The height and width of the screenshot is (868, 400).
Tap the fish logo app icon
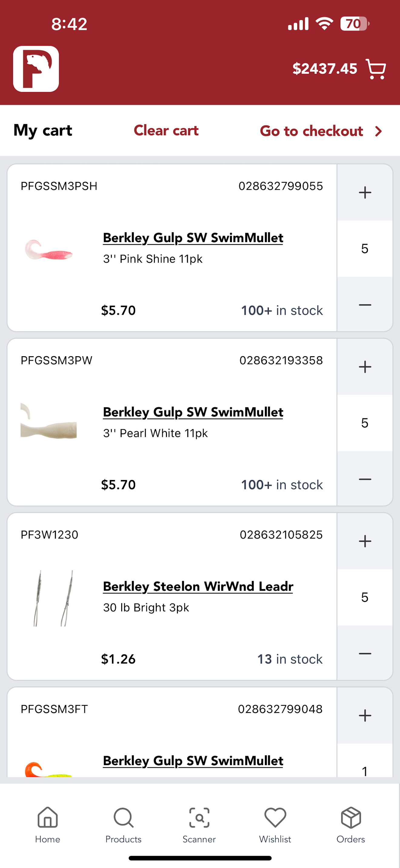[x=36, y=69]
